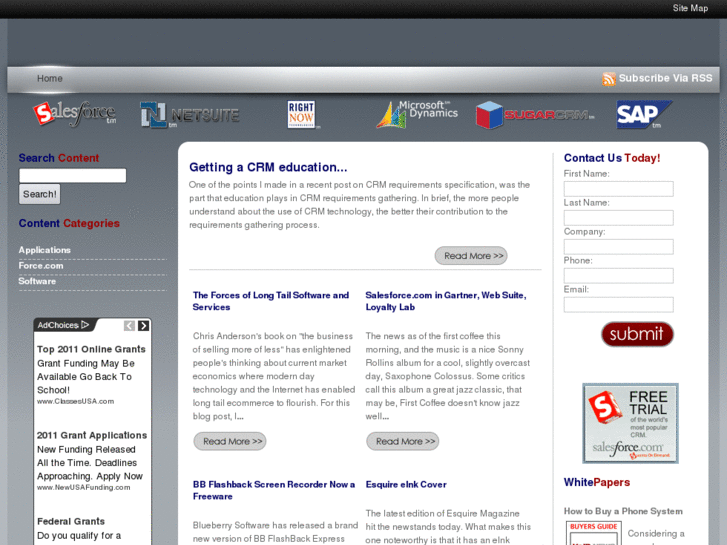Click the red submit button
The image size is (727, 545).
(x=637, y=334)
